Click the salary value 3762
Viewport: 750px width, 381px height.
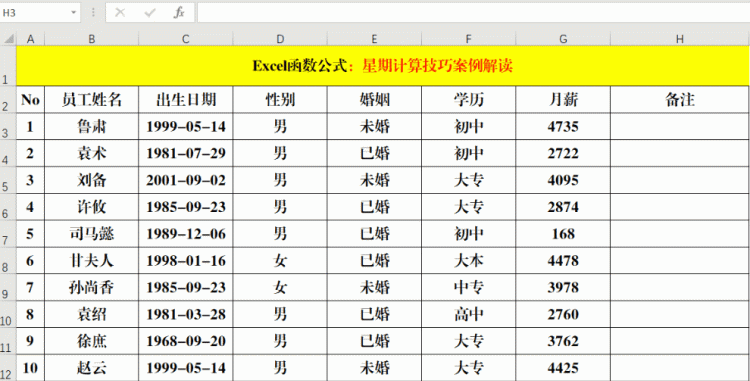(563, 341)
